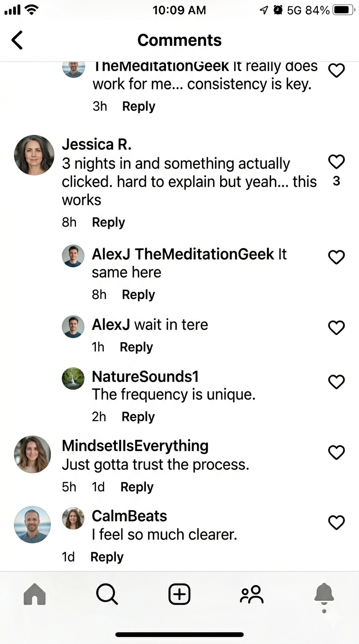This screenshot has height=644, width=359.
Task: Open the notifications bell tab
Action: click(x=324, y=594)
